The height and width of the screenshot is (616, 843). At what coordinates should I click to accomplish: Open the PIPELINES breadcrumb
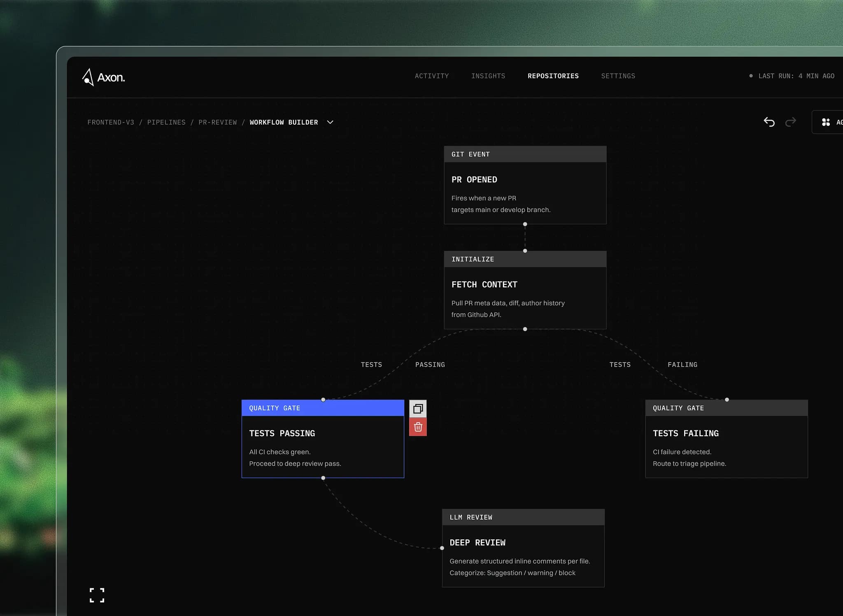(166, 122)
